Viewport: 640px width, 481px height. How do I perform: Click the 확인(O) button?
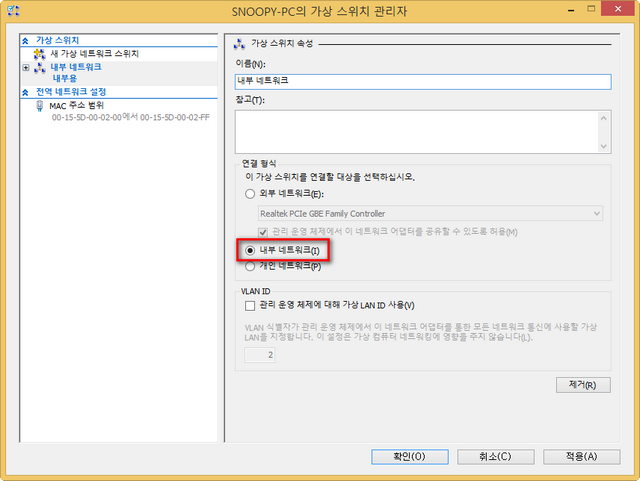pyautogui.click(x=410, y=457)
